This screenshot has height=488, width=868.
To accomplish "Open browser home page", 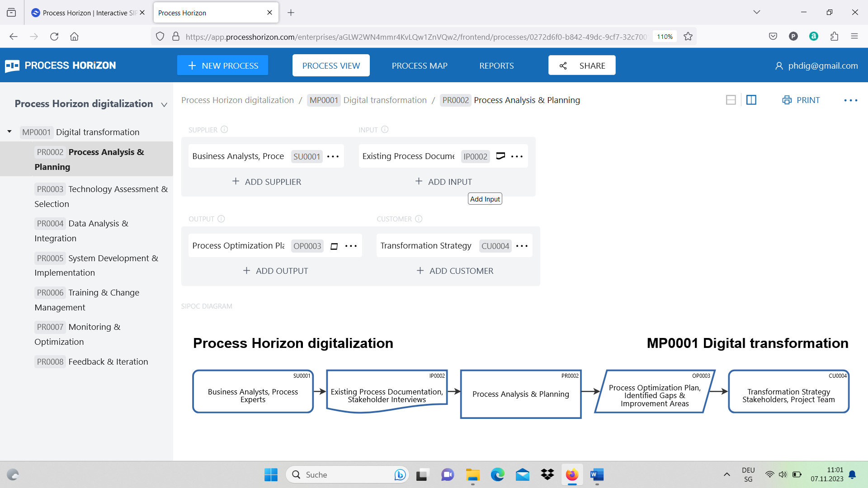I will pos(75,37).
